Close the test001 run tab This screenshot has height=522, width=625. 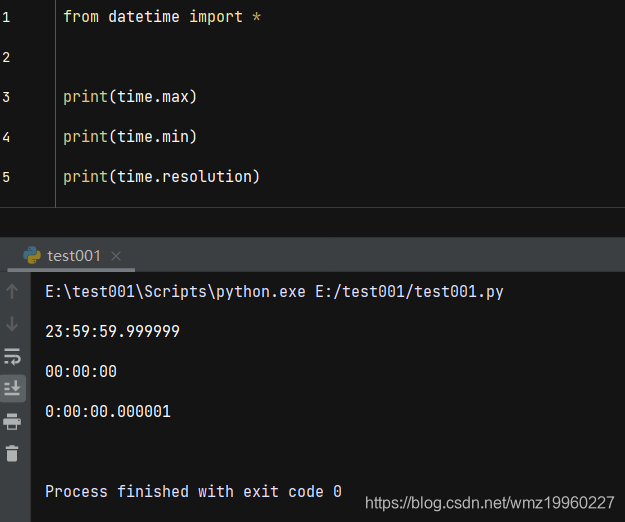tap(116, 256)
